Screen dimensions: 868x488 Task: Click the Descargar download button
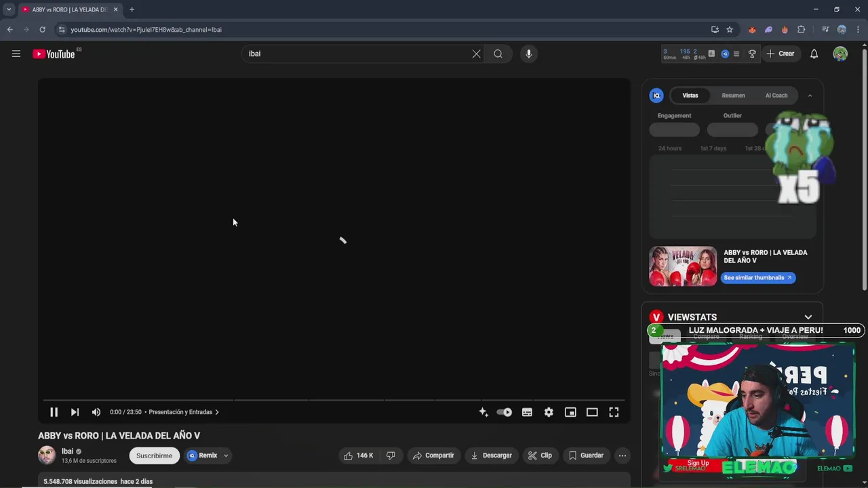tap(492, 455)
